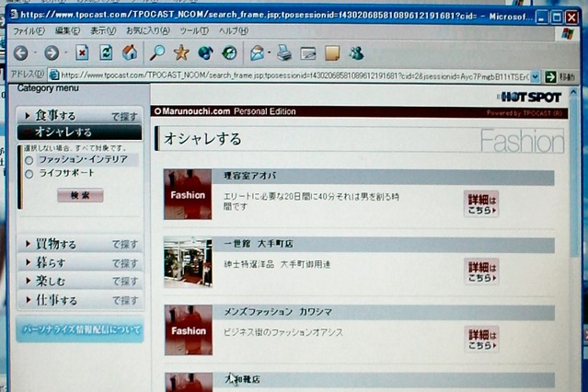Open the ヘルプ(H) menu
Screen dimensions: 588x392
click(233, 30)
